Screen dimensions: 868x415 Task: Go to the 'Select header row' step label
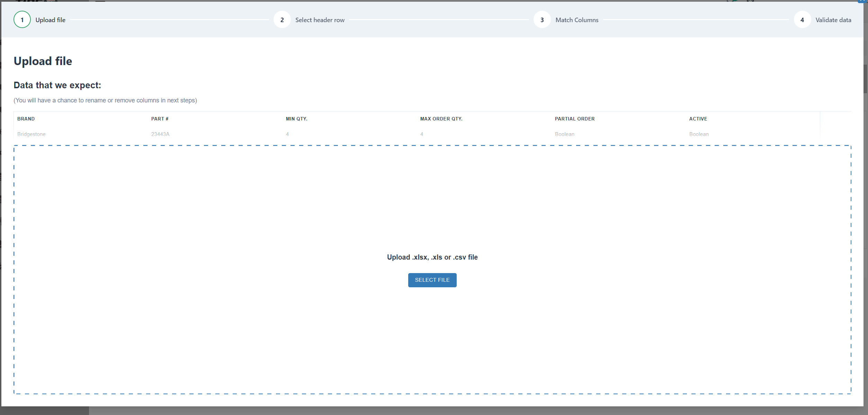pos(320,20)
